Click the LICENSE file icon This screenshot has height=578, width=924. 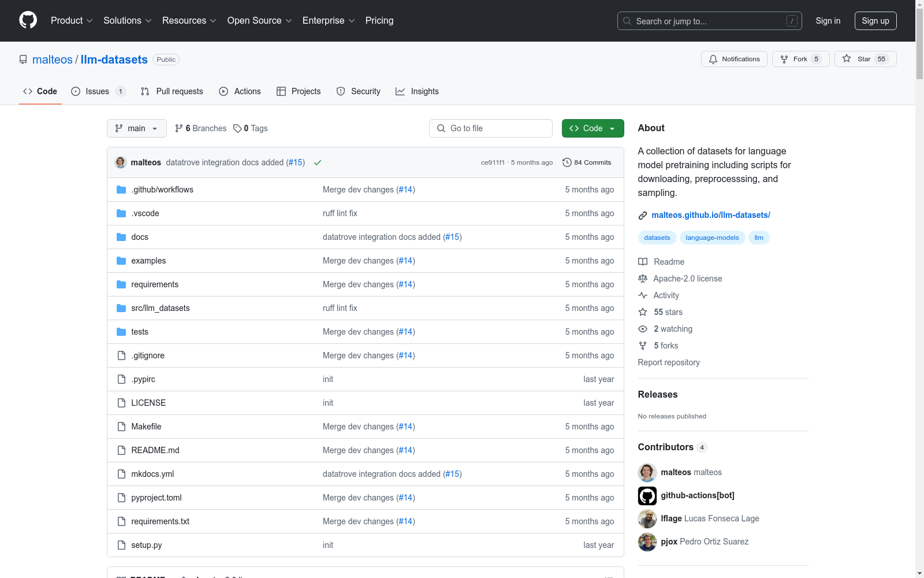tap(121, 403)
